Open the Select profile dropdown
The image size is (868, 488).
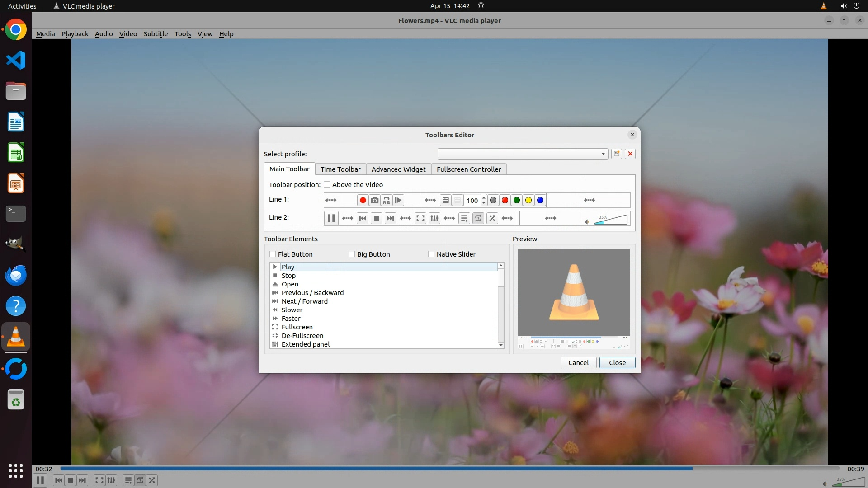(522, 154)
